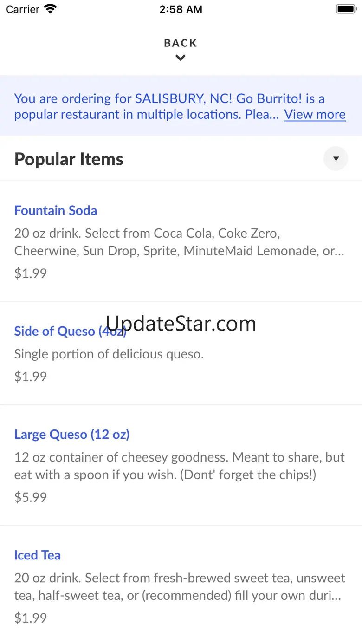Tap the $5.99 Large Queso price
The width and height of the screenshot is (362, 644).
click(31, 497)
